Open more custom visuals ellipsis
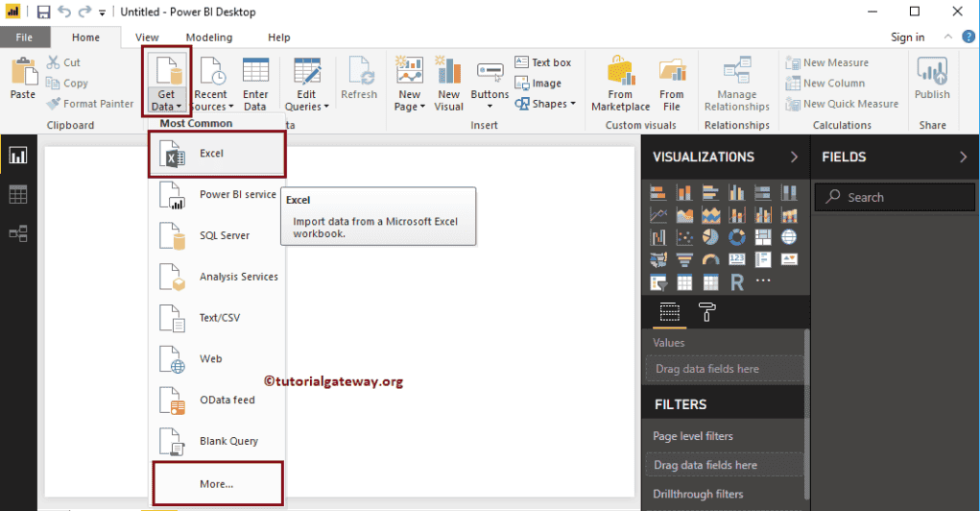980x511 pixels. pos(763,280)
